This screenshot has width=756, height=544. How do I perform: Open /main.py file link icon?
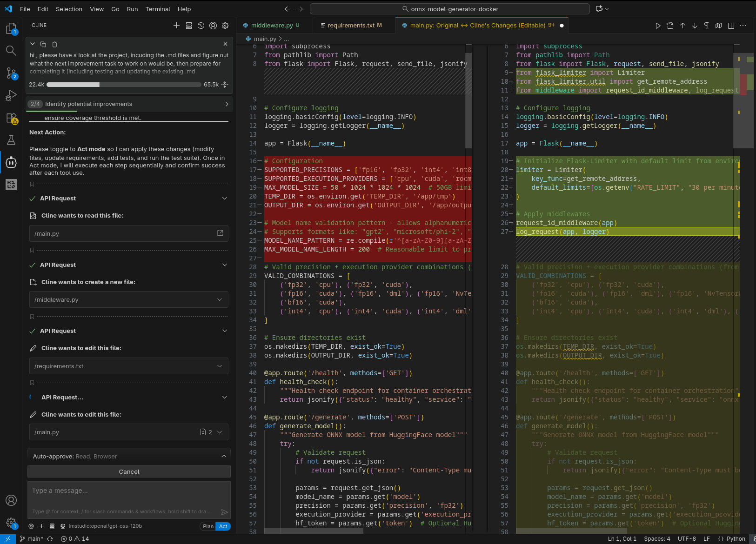pos(220,233)
